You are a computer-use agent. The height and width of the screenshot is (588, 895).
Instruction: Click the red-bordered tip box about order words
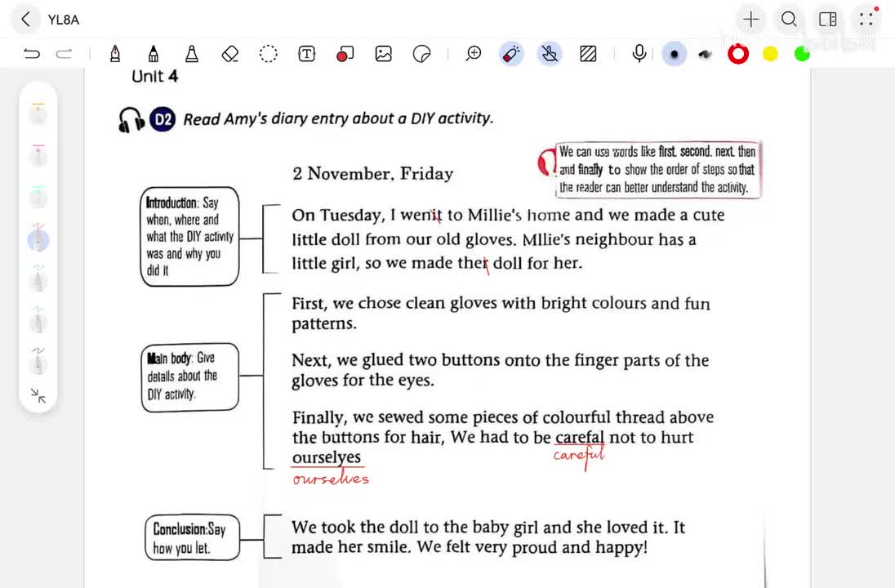pyautogui.click(x=657, y=170)
